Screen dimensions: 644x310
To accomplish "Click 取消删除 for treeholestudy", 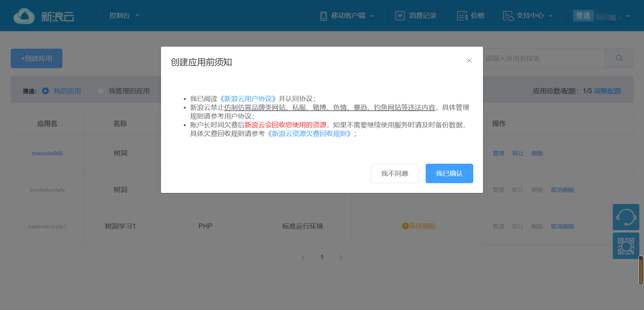I will tap(562, 190).
